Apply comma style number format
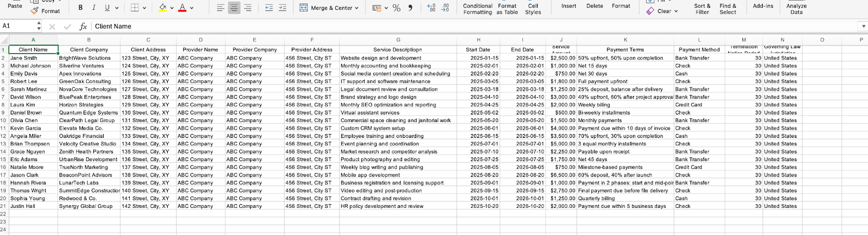868x235 pixels. (410, 8)
